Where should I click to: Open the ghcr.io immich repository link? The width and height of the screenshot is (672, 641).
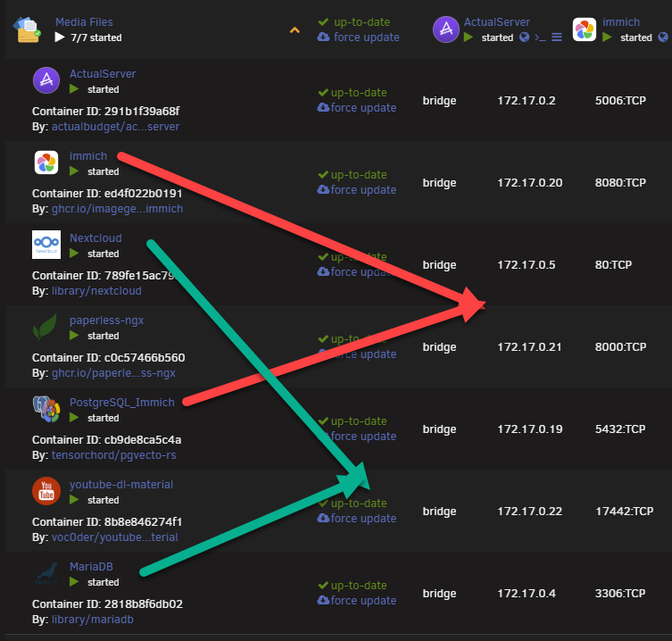pyautogui.click(x=119, y=208)
